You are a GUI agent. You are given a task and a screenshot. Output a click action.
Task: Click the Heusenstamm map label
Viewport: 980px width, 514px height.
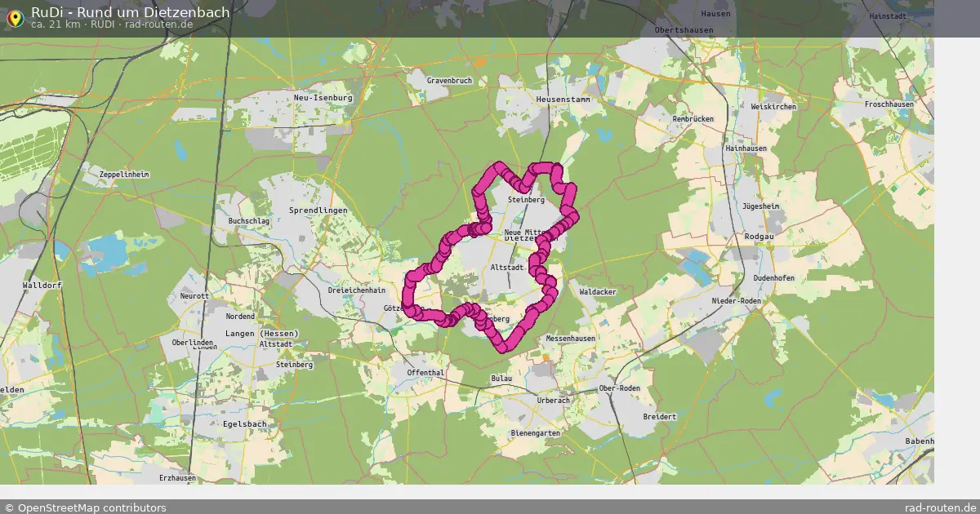coord(563,99)
